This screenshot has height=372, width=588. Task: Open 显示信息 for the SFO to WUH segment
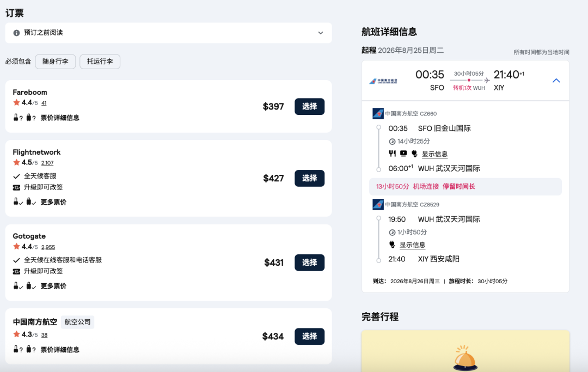click(434, 154)
